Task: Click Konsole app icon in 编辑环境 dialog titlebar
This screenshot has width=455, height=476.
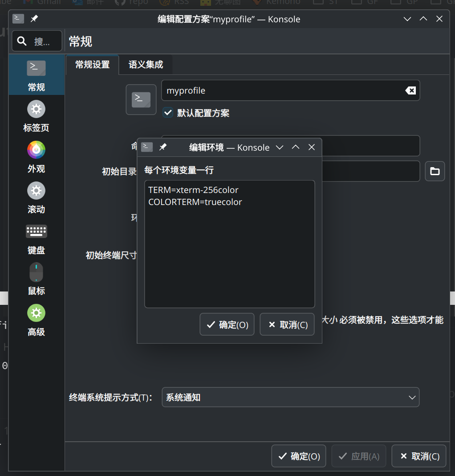Action: point(147,147)
